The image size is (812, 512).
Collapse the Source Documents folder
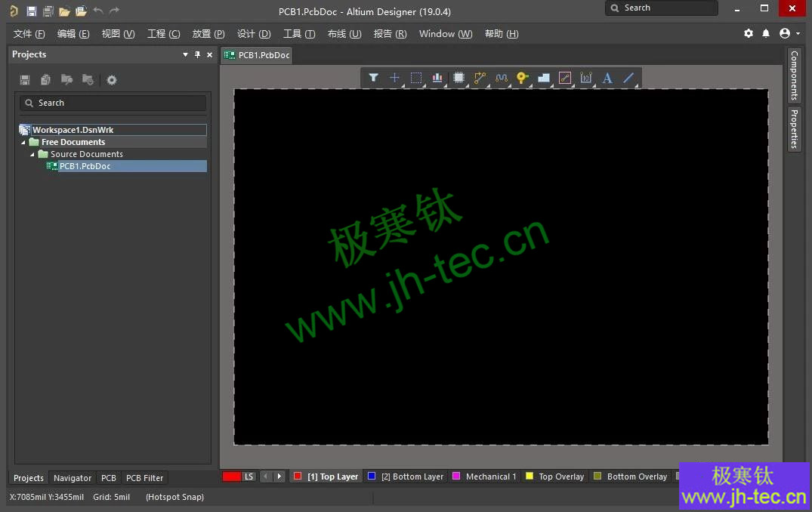(x=32, y=154)
